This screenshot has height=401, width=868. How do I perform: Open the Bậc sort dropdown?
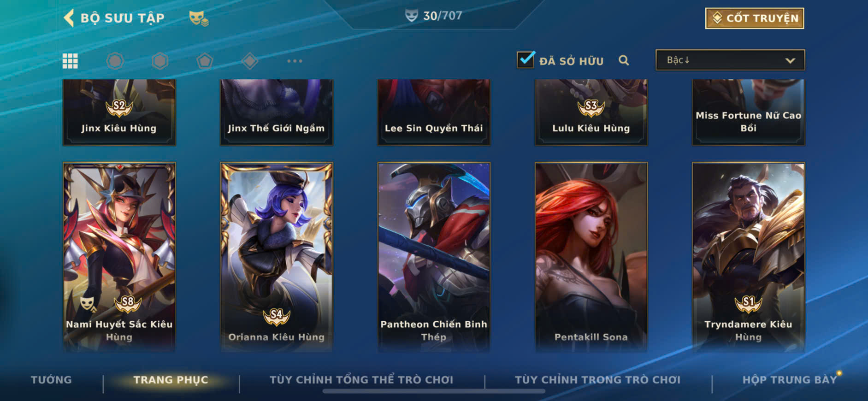point(730,60)
